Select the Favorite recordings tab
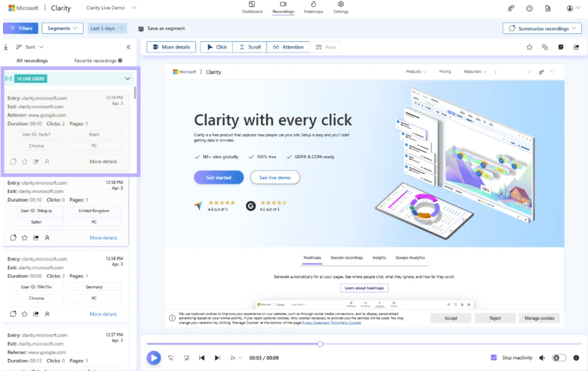This screenshot has height=371, width=588. click(x=95, y=61)
